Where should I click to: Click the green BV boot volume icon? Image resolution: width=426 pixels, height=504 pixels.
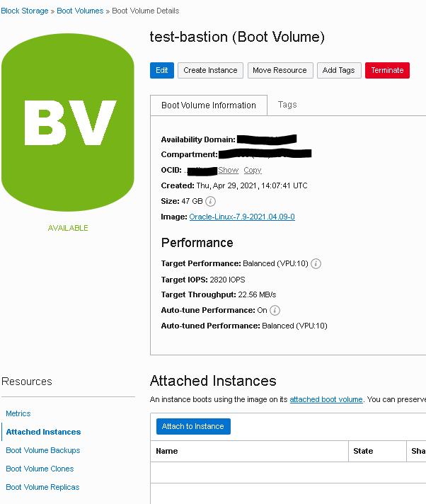tap(68, 122)
